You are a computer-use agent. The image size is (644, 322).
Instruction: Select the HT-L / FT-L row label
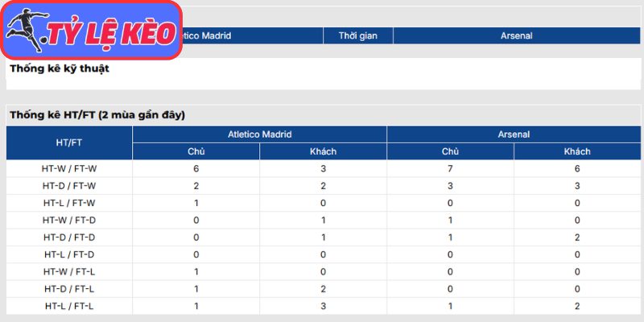[69, 305]
